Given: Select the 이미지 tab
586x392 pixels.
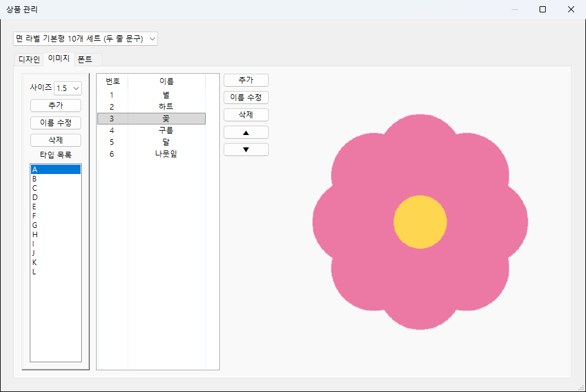Looking at the screenshot, I should 59,58.
